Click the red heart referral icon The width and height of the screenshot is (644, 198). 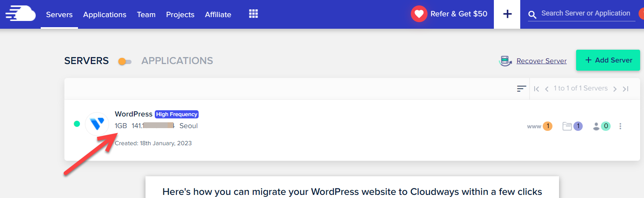pyautogui.click(x=419, y=14)
